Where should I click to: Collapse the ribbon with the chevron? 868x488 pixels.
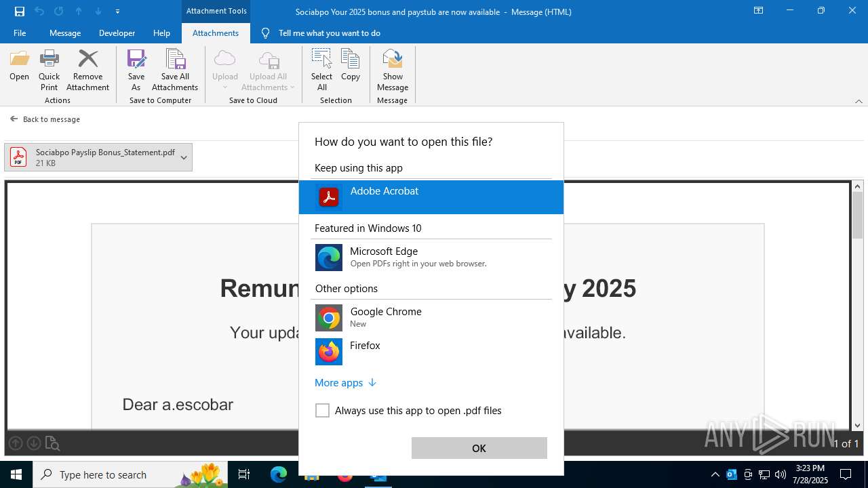point(859,101)
